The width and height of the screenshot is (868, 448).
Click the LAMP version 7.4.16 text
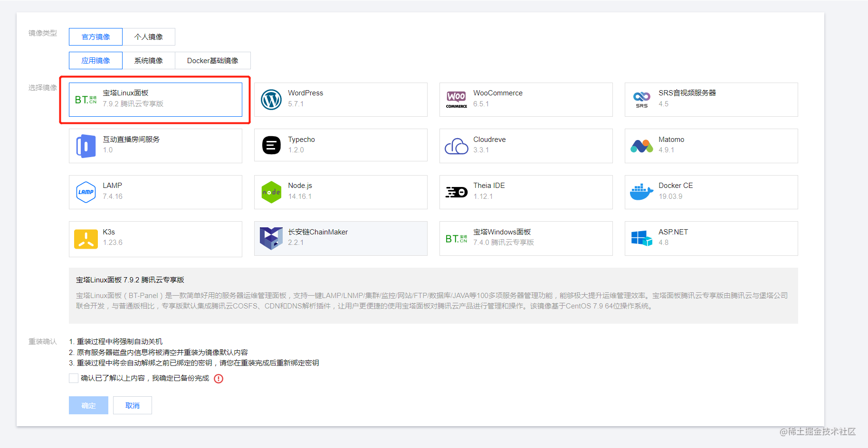click(113, 196)
